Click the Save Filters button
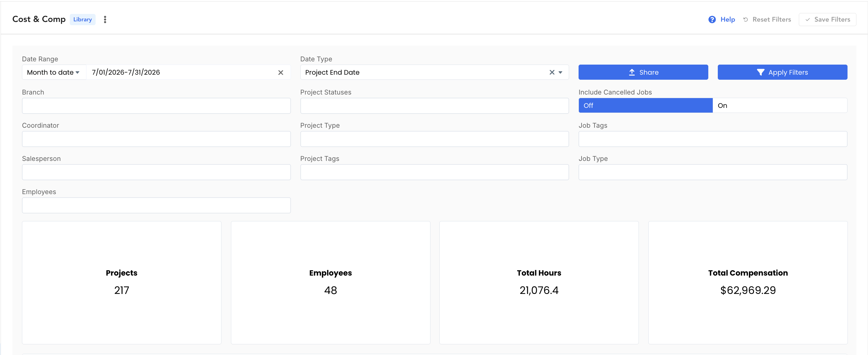The height and width of the screenshot is (355, 868). (827, 20)
